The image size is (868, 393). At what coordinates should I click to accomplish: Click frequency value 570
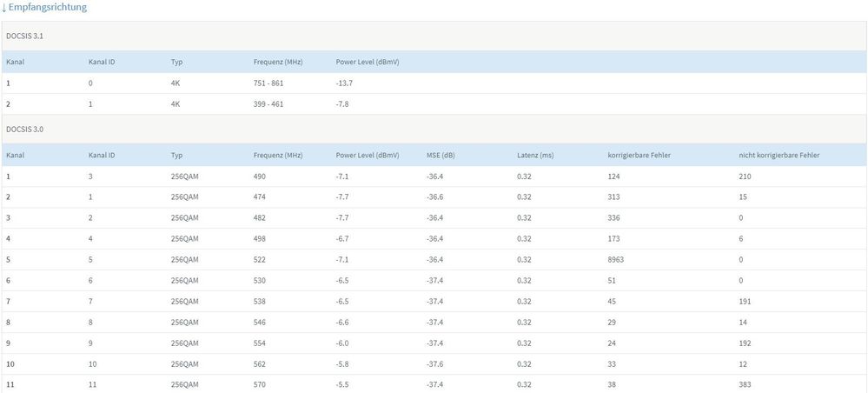(x=260, y=384)
